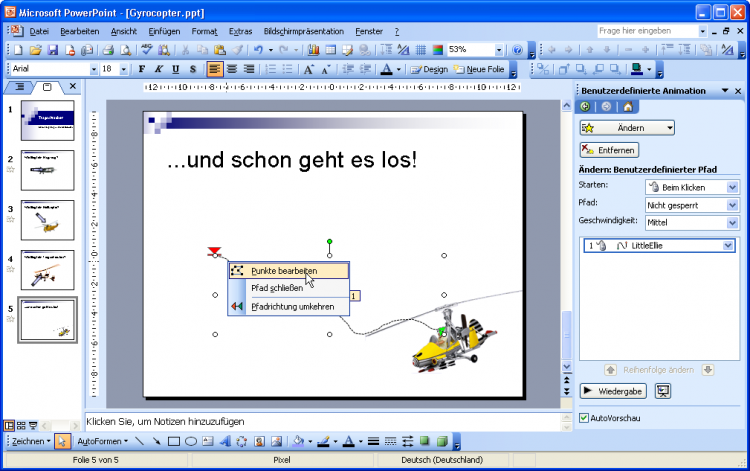
Task: Choose Punkte bearbeiten from context menu
Action: [284, 270]
